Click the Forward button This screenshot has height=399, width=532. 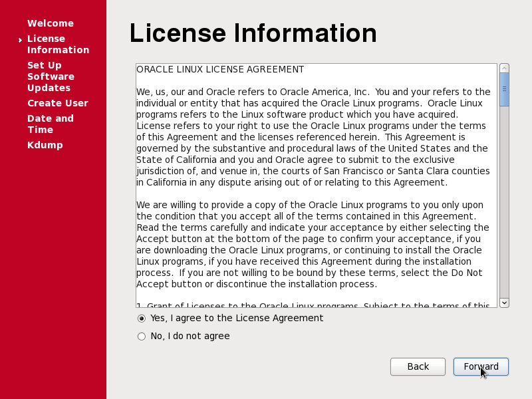click(x=481, y=367)
